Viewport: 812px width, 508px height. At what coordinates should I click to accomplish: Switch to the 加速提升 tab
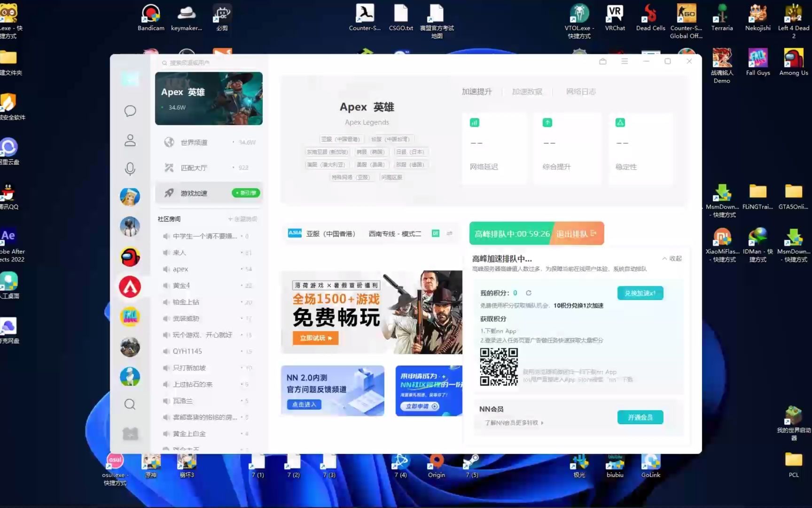coord(476,92)
